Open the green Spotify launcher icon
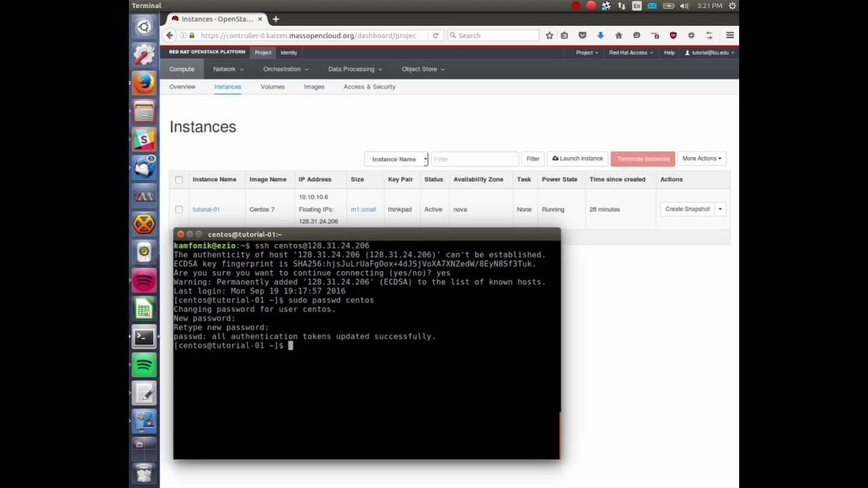The width and height of the screenshot is (868, 488). (144, 365)
